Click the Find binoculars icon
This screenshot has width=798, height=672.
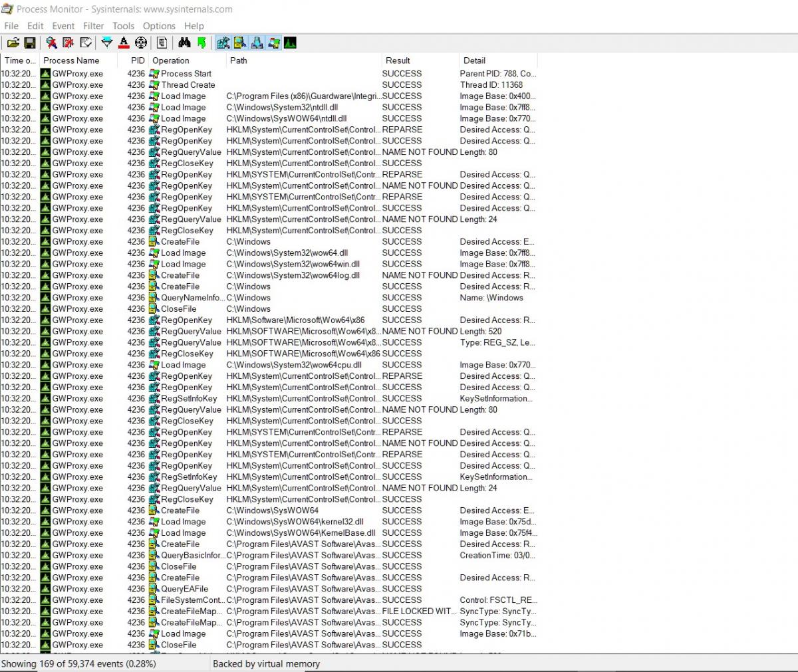(x=184, y=43)
